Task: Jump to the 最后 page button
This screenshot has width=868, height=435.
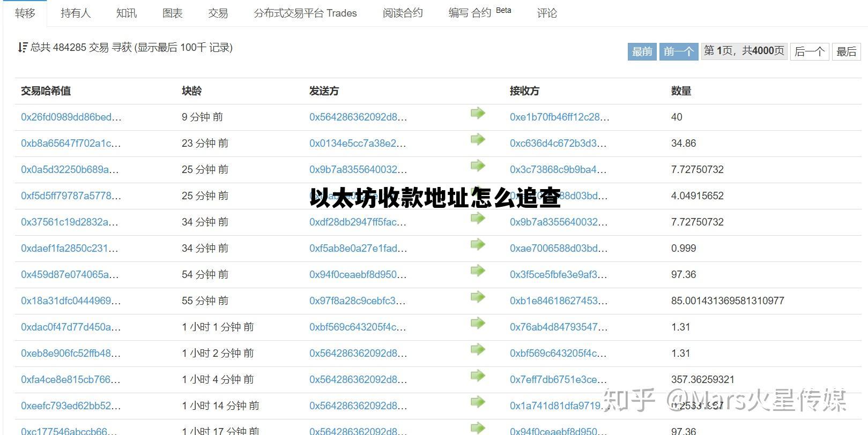Action: [x=846, y=51]
